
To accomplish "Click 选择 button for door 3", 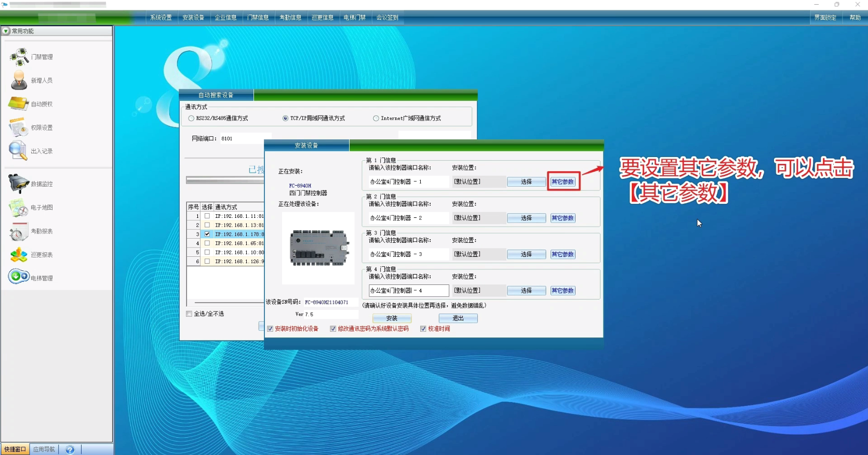I will click(x=526, y=254).
